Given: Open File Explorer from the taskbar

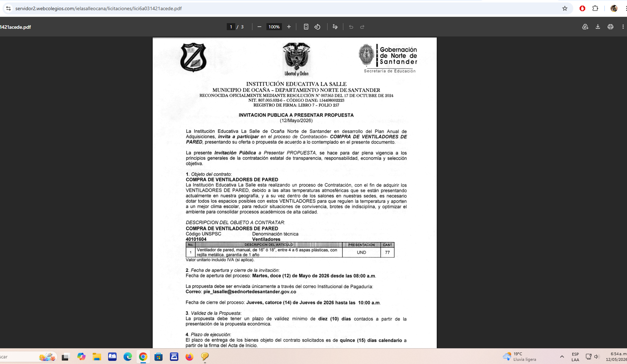Looking at the screenshot, I should pyautogui.click(x=97, y=357).
